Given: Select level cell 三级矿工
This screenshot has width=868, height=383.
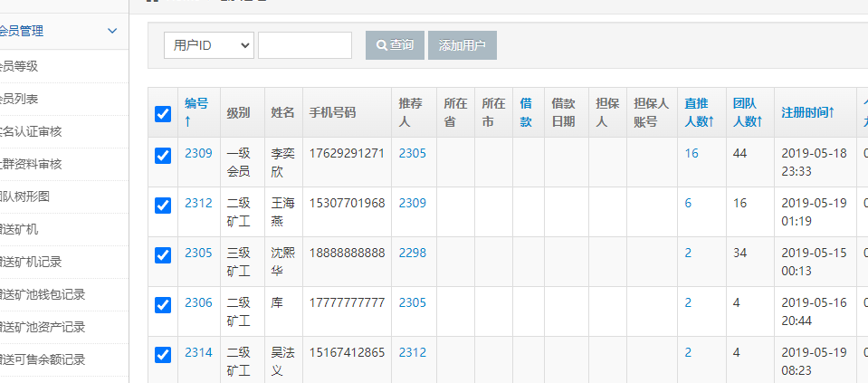Looking at the screenshot, I should [x=239, y=262].
